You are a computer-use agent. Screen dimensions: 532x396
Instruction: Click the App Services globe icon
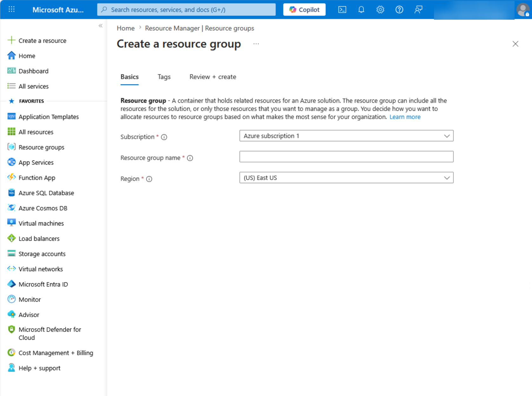tap(11, 162)
